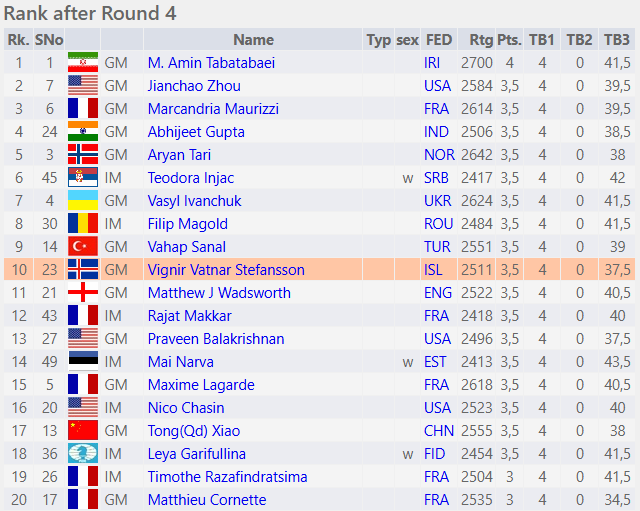Click the Estonia flag beside Mai Narva
Screen dimensions: 640x511
82,361
